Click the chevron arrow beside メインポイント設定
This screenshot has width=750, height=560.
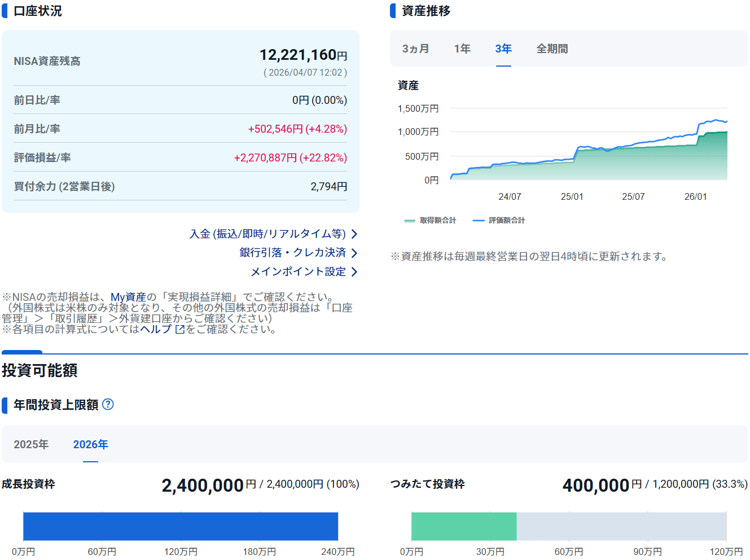[x=354, y=272]
